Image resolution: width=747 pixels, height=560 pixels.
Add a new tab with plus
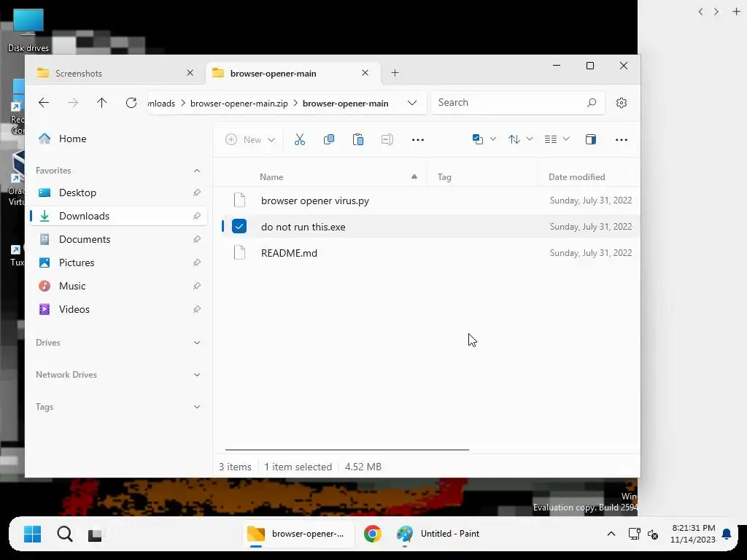(395, 73)
